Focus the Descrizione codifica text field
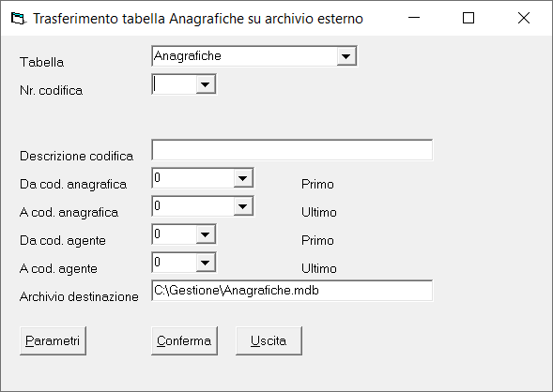The image size is (553, 392). pos(292,150)
